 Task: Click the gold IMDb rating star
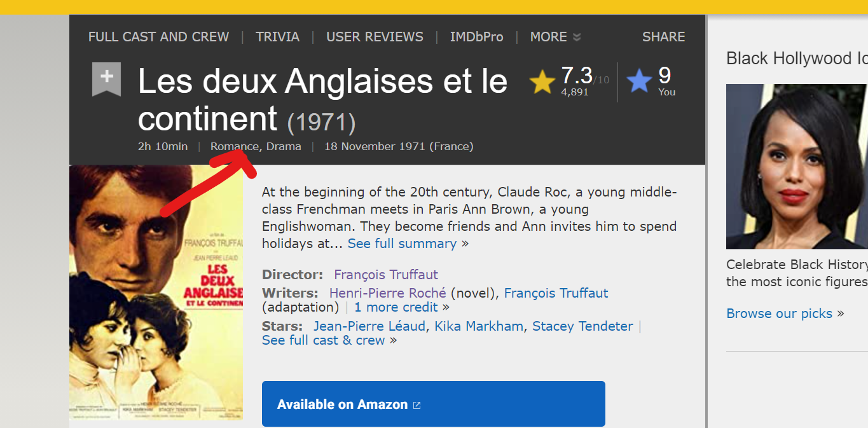542,82
